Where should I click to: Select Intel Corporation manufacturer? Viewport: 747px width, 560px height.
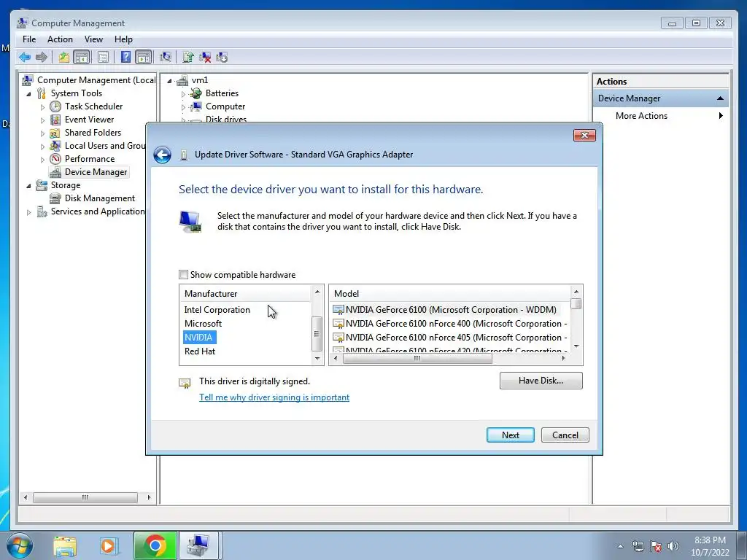(217, 309)
